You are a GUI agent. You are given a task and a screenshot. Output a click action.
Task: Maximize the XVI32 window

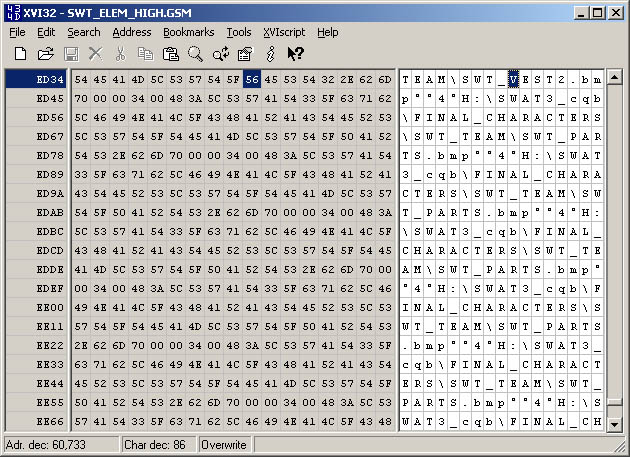(597, 13)
